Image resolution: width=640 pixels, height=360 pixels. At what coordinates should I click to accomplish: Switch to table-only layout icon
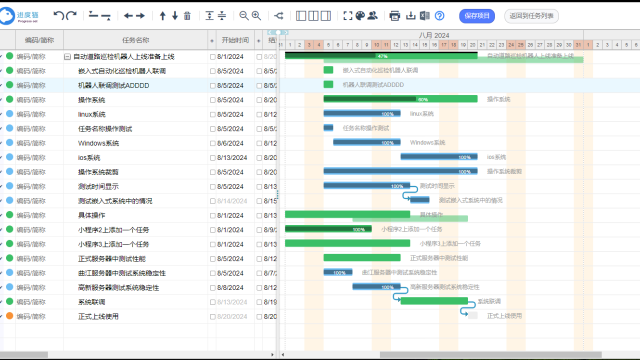301,16
